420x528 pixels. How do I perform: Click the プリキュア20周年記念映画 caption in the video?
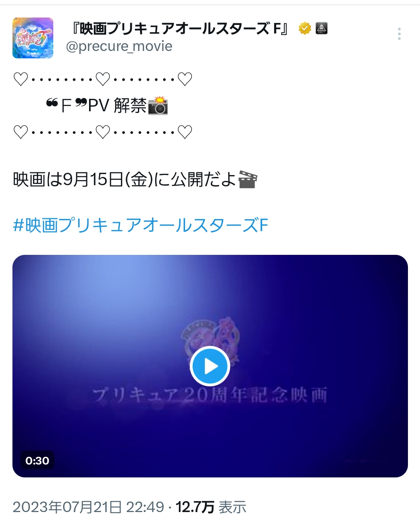click(210, 395)
